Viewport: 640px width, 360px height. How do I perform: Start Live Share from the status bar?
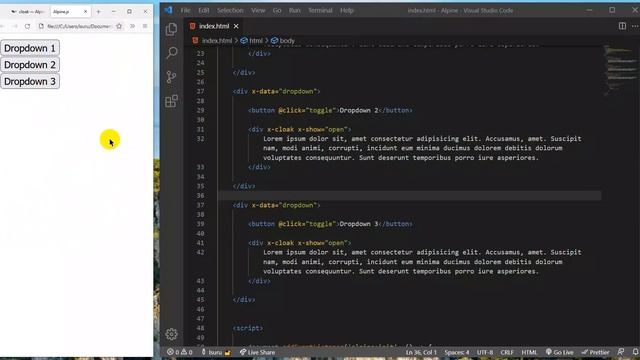(257, 352)
